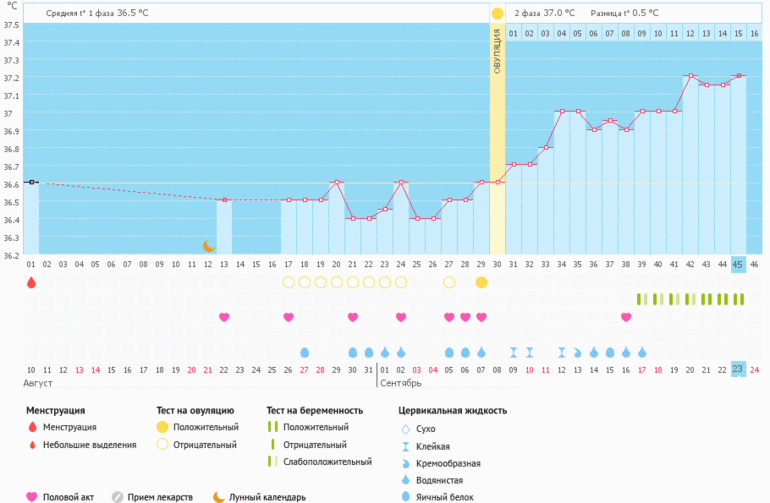Click the pregnancy test bar on day 39
Viewport: 770px width, 503px height.
(641, 299)
